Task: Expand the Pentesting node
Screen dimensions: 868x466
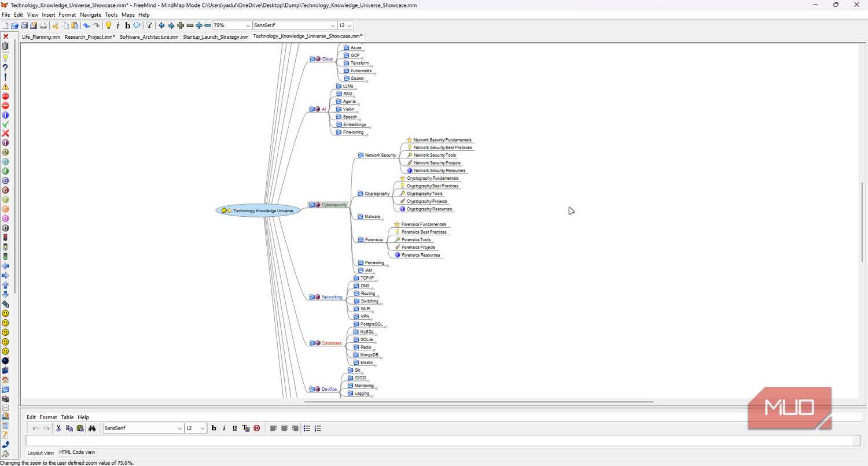Action: (x=371, y=262)
